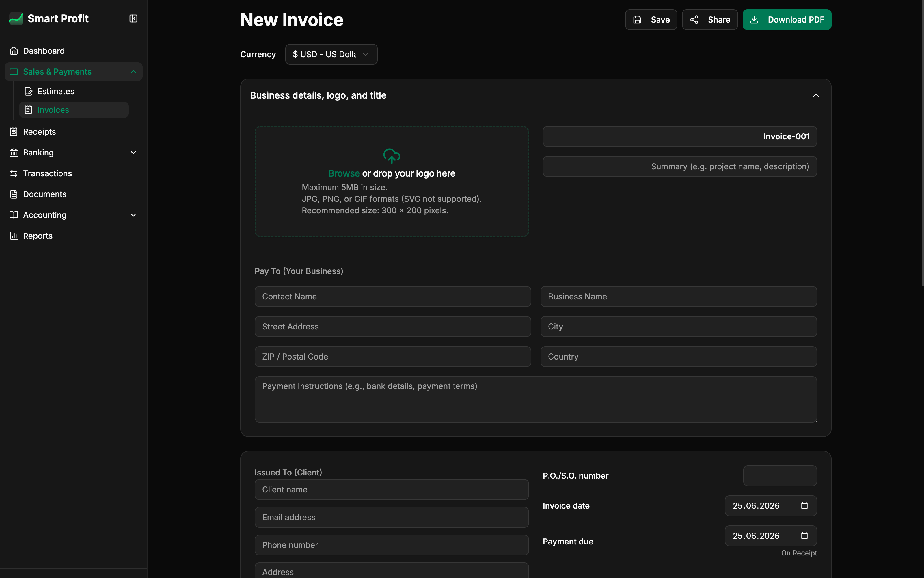Click the Banking building icon

click(x=14, y=153)
